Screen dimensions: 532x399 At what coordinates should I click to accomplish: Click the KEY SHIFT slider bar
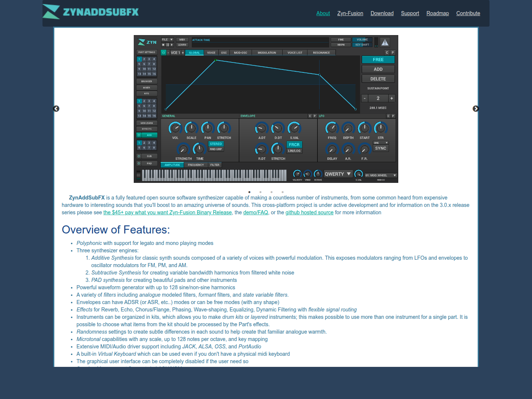pos(362,45)
